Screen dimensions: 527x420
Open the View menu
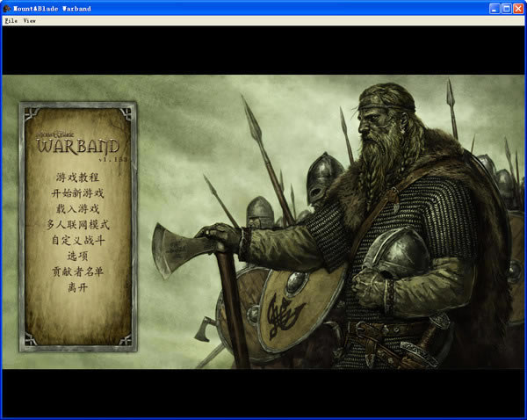tap(29, 19)
